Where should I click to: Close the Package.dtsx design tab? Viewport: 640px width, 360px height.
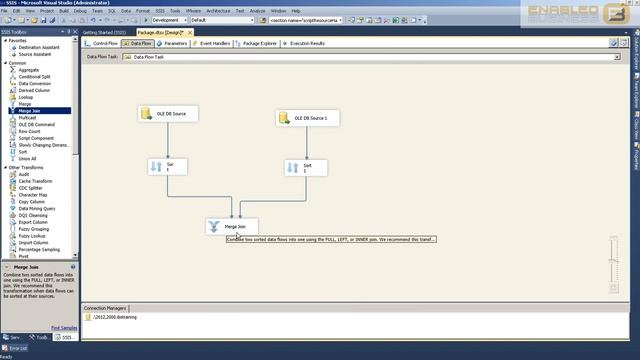pos(190,32)
